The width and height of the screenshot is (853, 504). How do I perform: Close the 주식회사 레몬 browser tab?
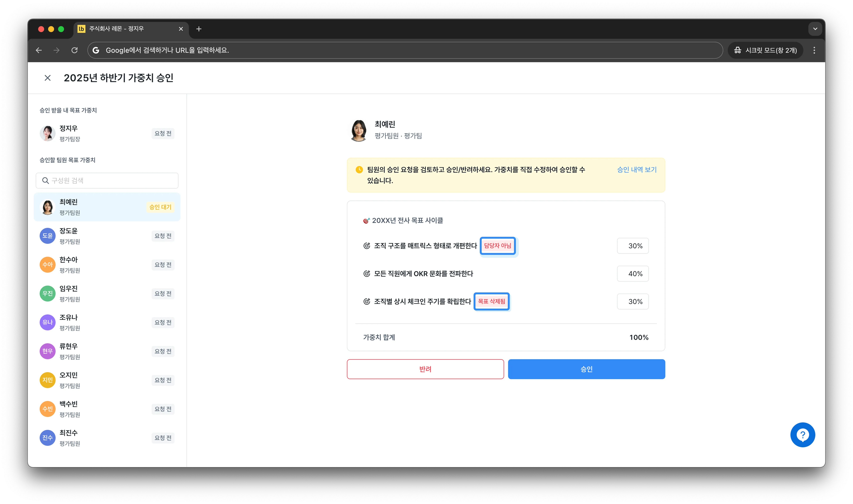pos(181,29)
